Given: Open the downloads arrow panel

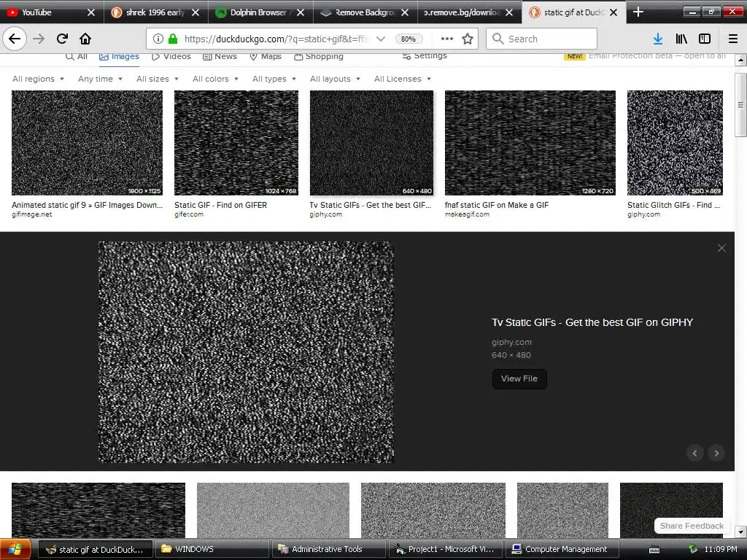Looking at the screenshot, I should coord(658,39).
